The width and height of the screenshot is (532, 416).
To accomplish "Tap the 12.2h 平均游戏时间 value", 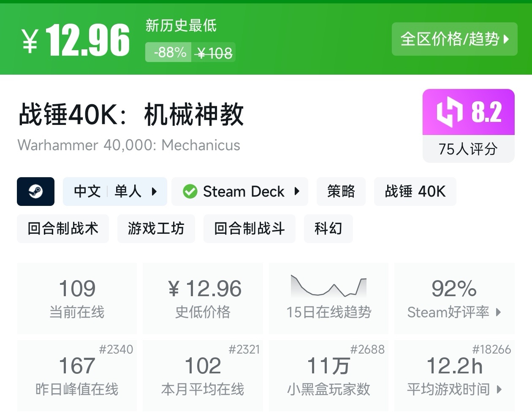I will pyautogui.click(x=454, y=366).
